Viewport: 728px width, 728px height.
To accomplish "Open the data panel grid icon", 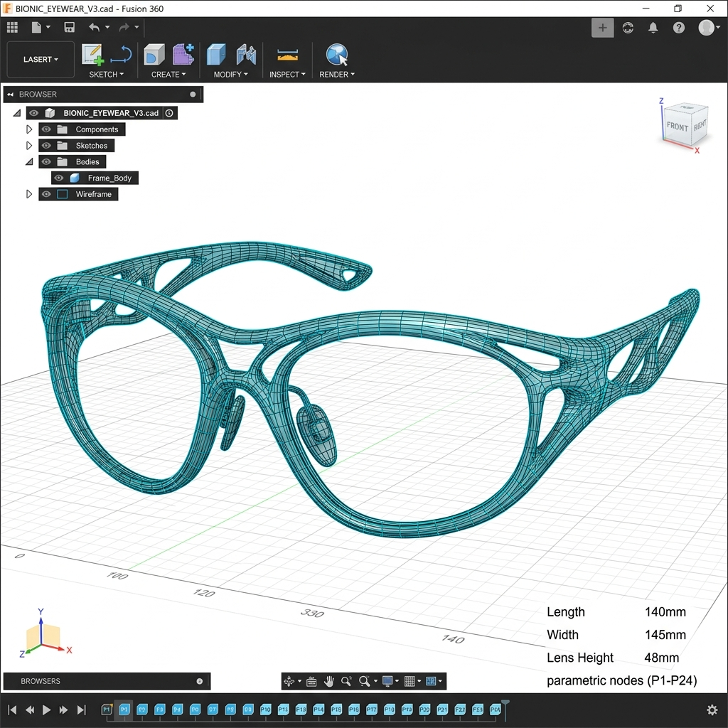I will 13,28.
